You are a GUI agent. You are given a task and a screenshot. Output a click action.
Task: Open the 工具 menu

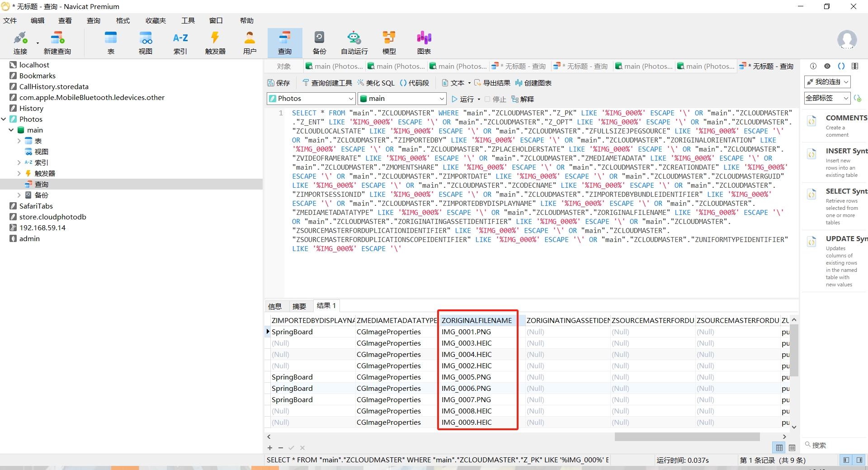188,20
